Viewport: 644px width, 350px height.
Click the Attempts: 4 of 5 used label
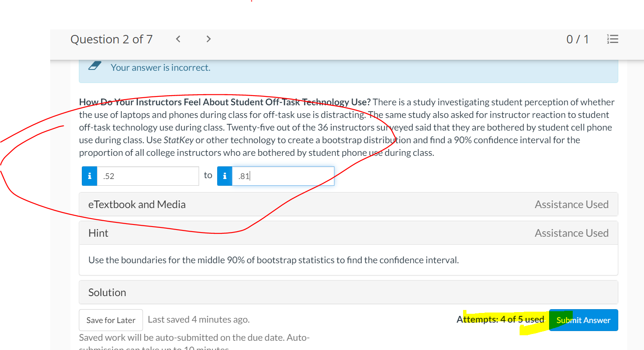[x=500, y=319]
